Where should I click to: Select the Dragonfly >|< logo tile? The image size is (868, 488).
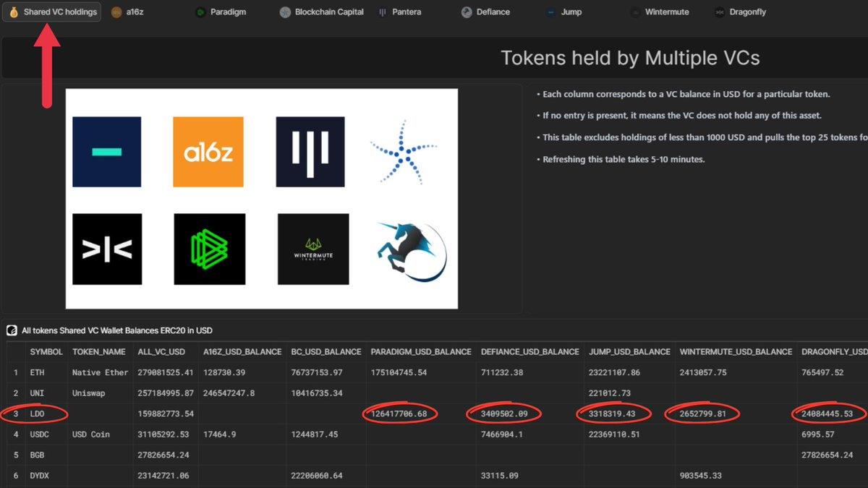pos(107,249)
